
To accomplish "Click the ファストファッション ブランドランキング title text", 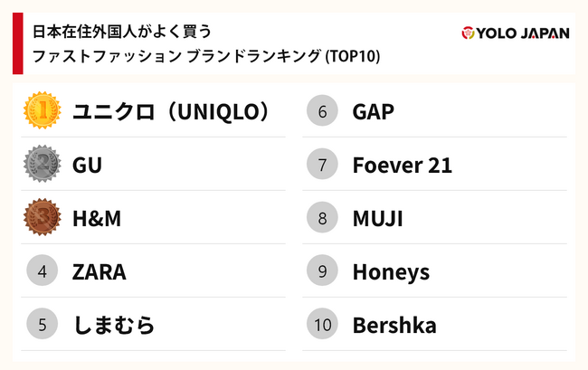I will click(x=206, y=56).
